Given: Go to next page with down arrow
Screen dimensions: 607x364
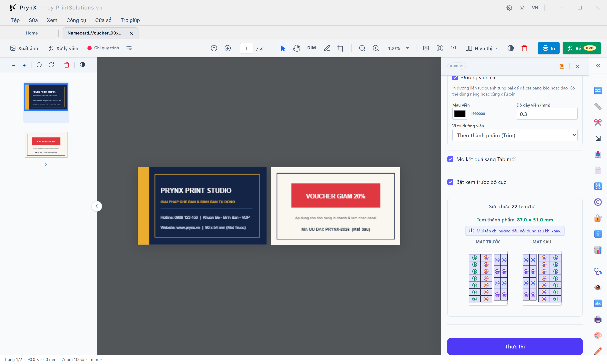Looking at the screenshot, I should click(228, 48).
